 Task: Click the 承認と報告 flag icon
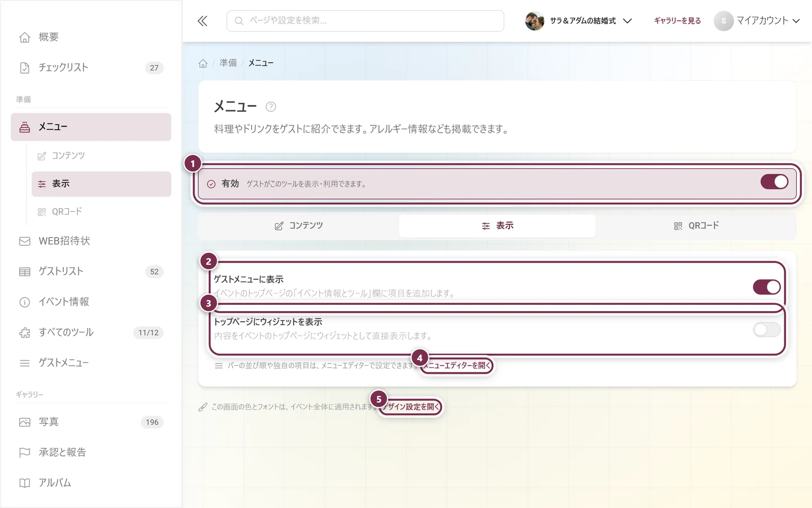pyautogui.click(x=25, y=453)
